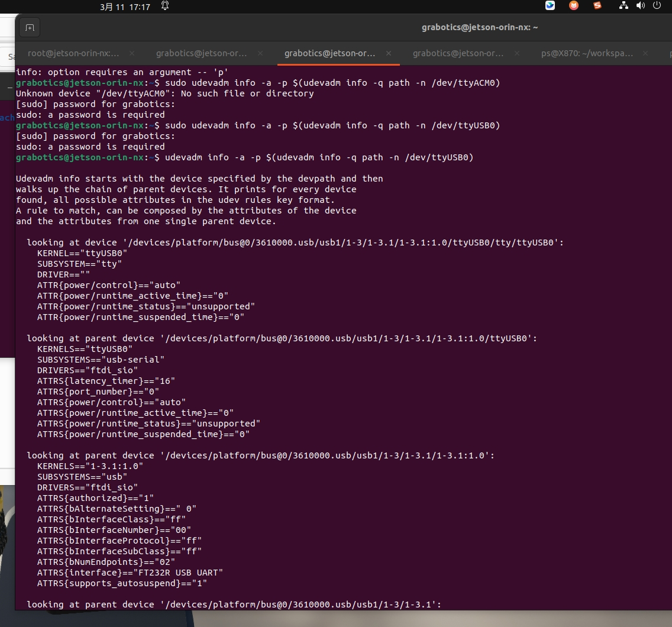Click the orange cat tray icon

574,6
